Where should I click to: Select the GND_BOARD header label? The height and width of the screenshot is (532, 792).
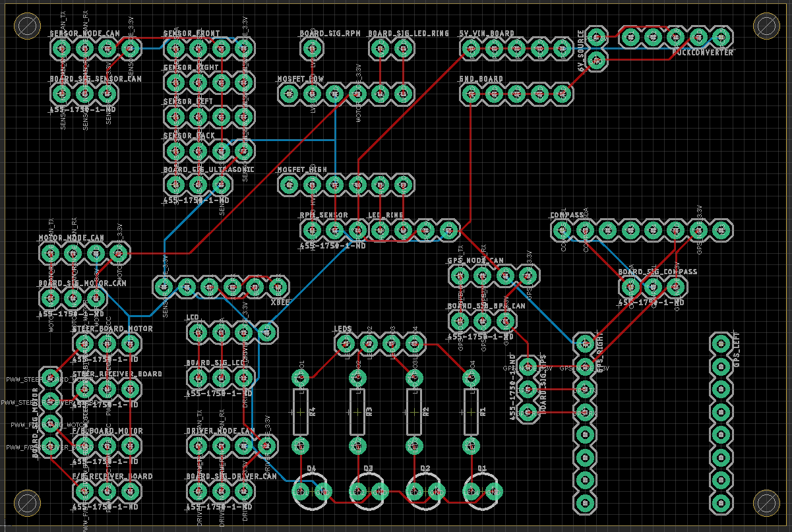click(481, 79)
